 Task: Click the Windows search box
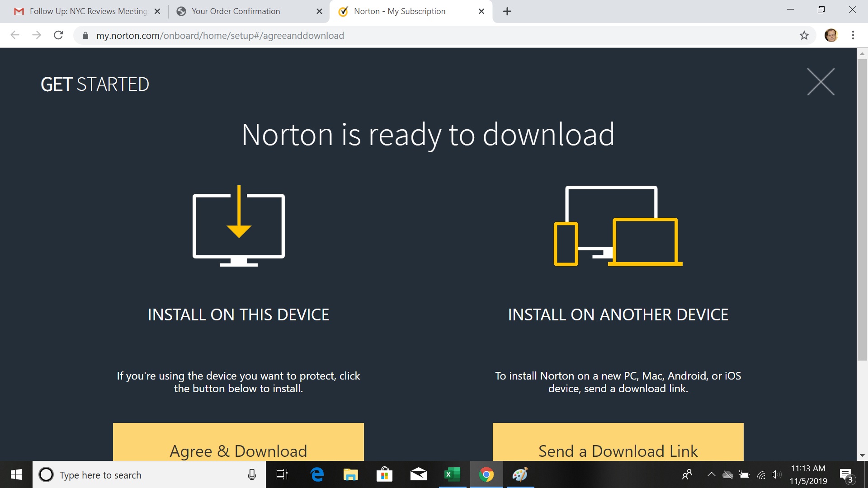pyautogui.click(x=149, y=475)
